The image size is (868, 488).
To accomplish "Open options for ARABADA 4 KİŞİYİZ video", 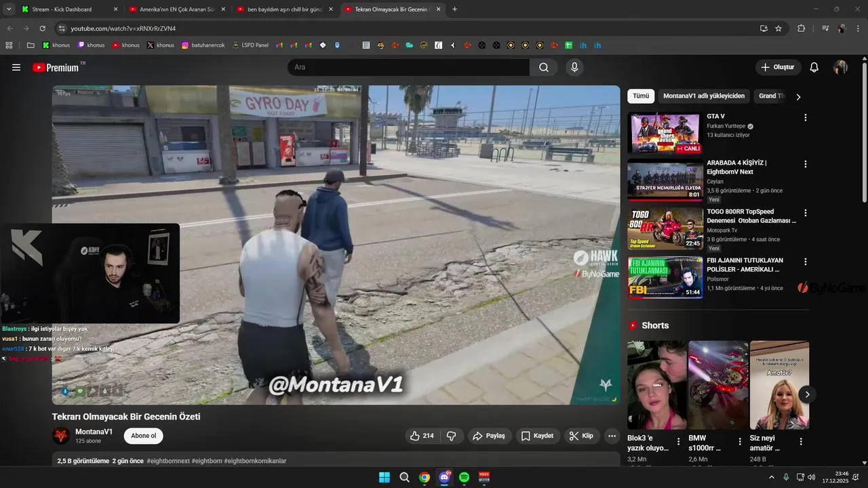I will (806, 164).
